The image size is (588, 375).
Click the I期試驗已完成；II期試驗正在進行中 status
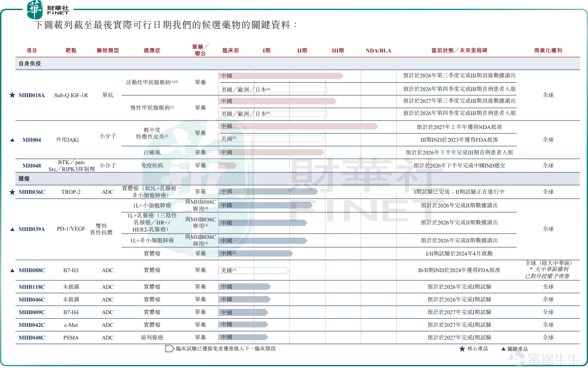459,192
